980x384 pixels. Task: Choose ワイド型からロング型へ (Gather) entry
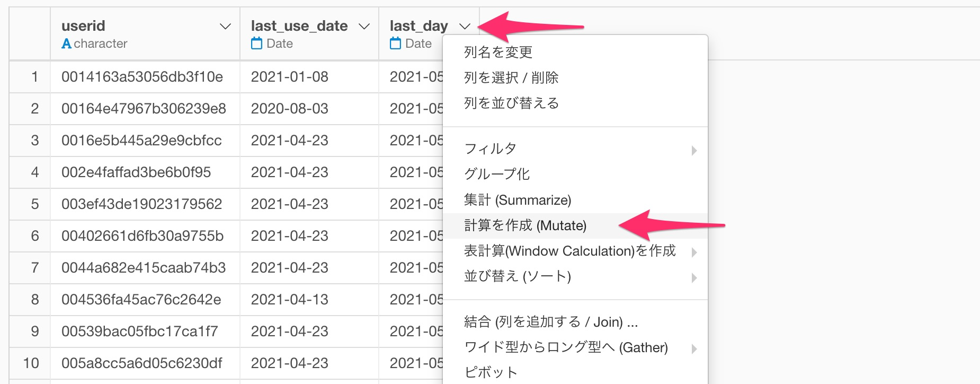575,347
